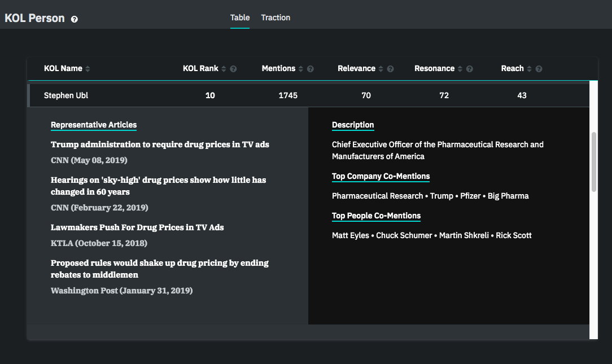Click the Top People Co-Mentions heading
Image resolution: width=612 pixels, height=364 pixels.
[376, 216]
